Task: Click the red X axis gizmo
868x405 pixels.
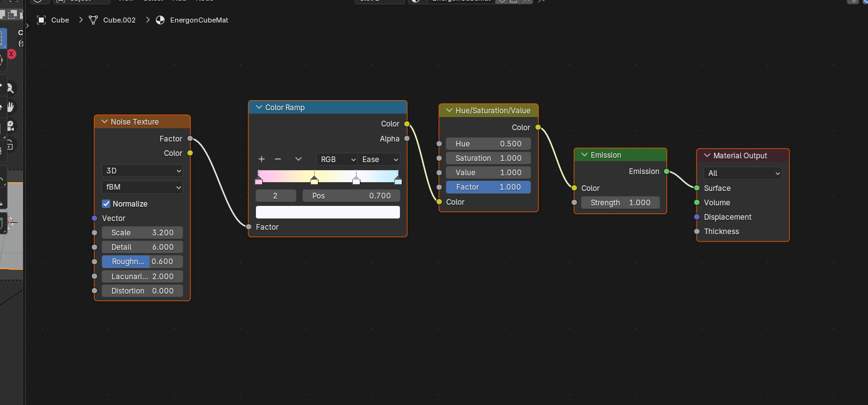Action: [11, 54]
